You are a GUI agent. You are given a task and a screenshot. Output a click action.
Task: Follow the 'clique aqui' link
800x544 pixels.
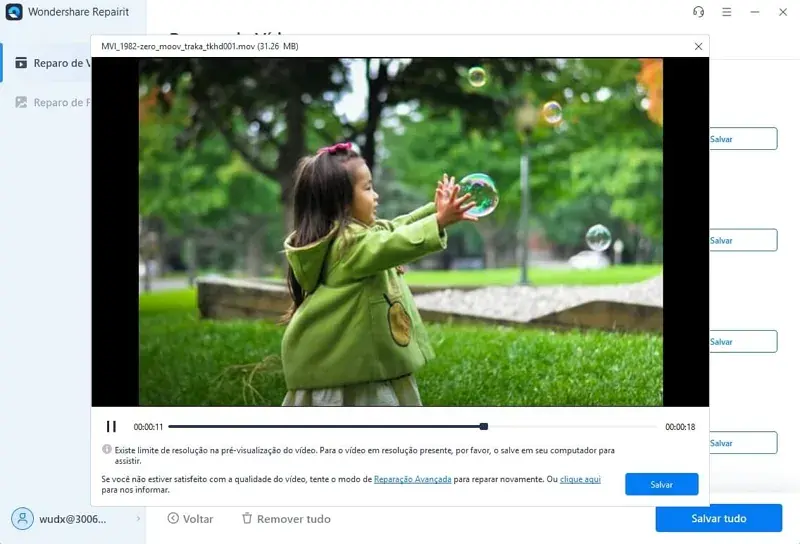click(x=580, y=480)
